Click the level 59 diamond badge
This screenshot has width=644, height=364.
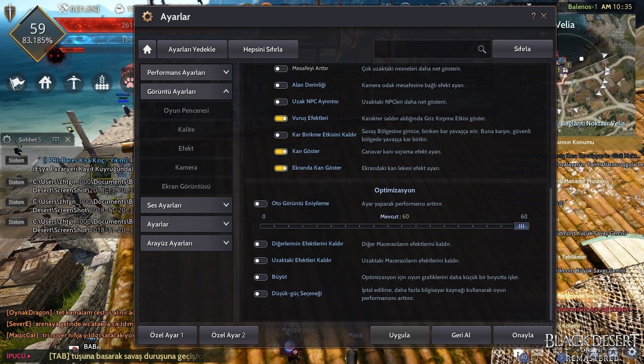pos(37,34)
